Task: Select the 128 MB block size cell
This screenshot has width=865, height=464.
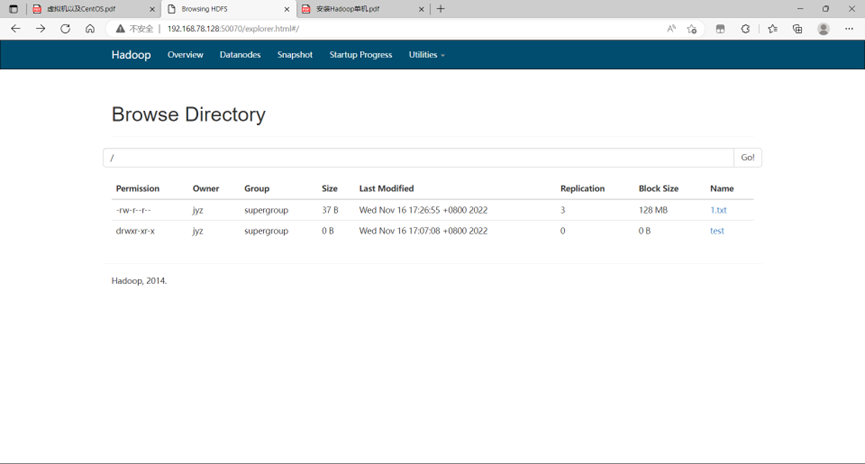Action: pyautogui.click(x=653, y=210)
